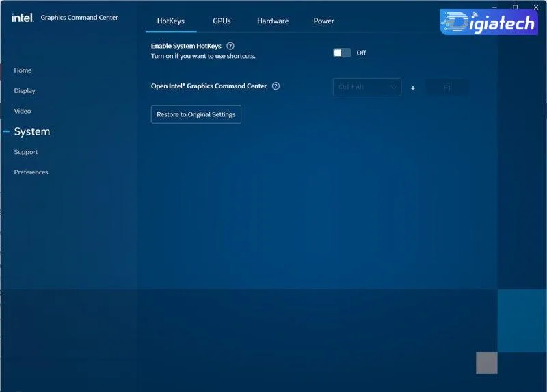This screenshot has width=547, height=392.
Task: Click the 'Off' toggle status label
Action: [x=361, y=53]
